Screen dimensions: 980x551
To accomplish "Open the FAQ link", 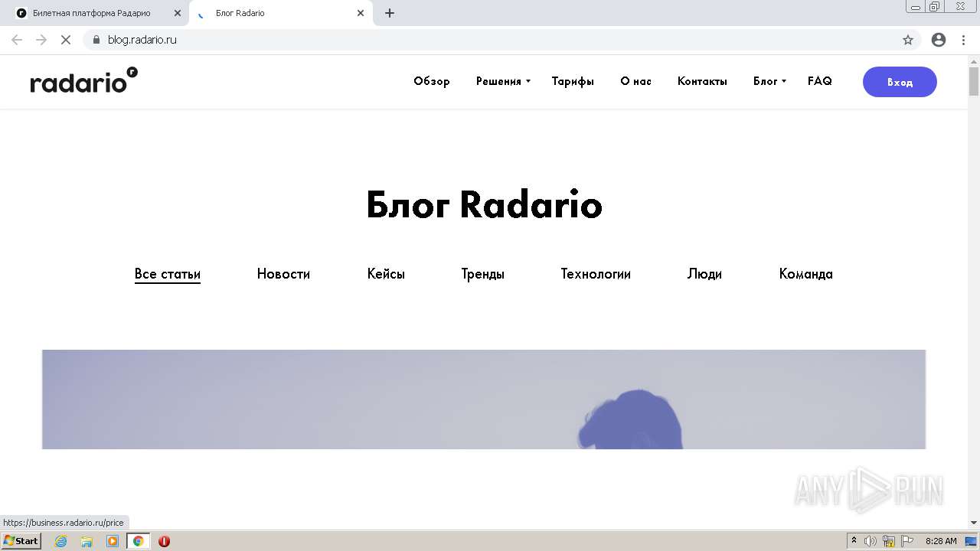I will pyautogui.click(x=819, y=81).
